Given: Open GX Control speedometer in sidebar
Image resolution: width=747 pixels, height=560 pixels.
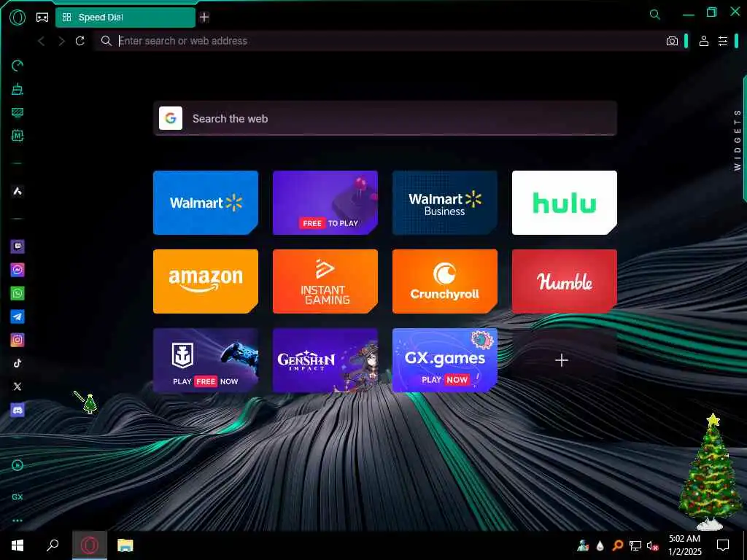Looking at the screenshot, I should tap(18, 66).
